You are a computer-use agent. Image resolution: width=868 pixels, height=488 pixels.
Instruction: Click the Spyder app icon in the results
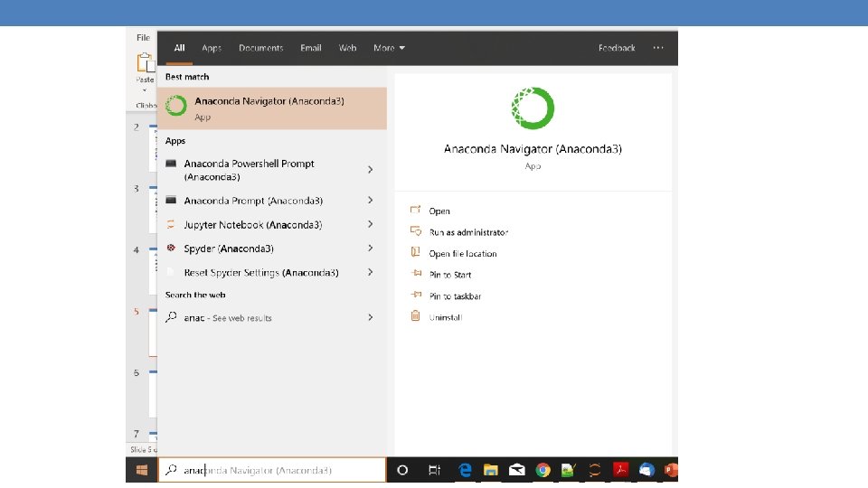[x=171, y=248]
